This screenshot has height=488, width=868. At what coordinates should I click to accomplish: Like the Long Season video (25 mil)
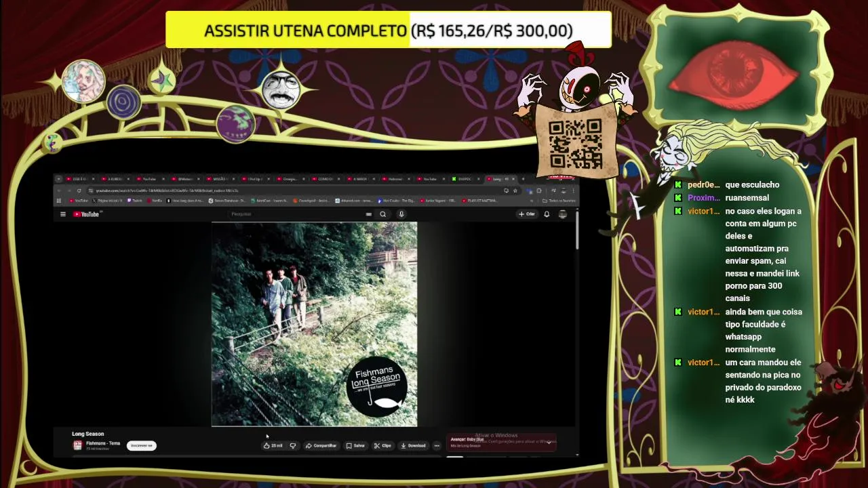pos(273,446)
